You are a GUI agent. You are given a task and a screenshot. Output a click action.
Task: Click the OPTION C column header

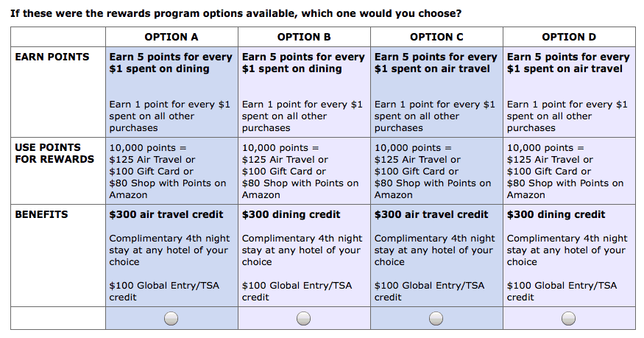[436, 37]
